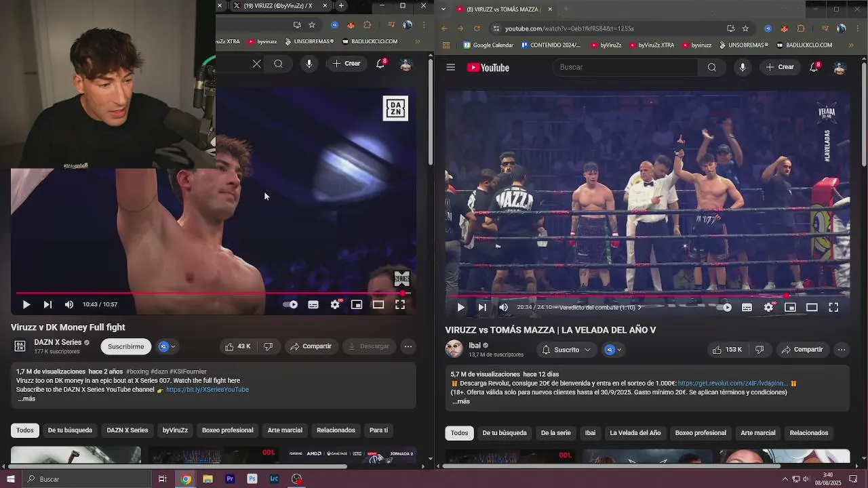Viewport: 868px width, 488px height.
Task: Open YouTube guide hamburger menu in right window
Action: coord(450,67)
